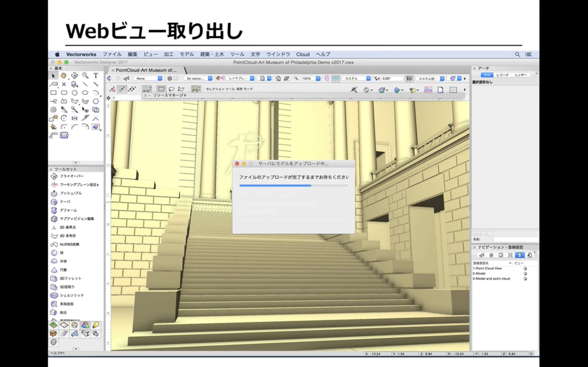The height and width of the screenshot is (367, 588).
Task: Select the Pan hand tool
Action: (x=64, y=76)
